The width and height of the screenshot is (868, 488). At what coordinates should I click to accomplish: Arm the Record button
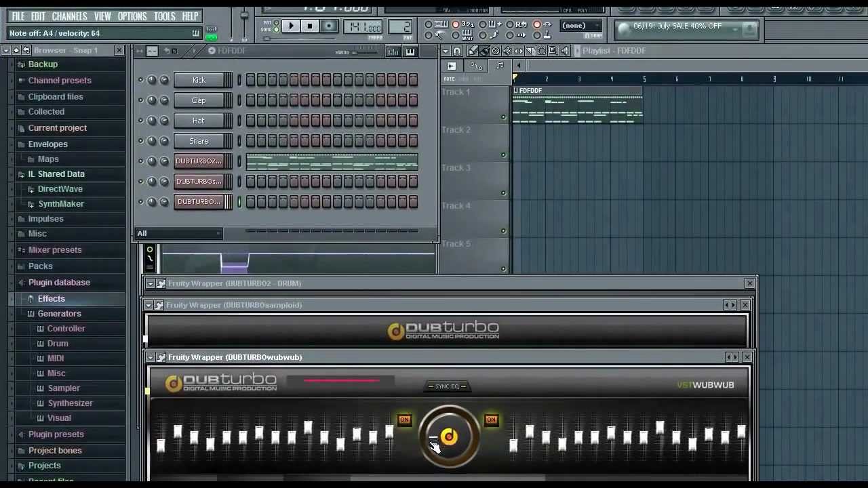pos(328,26)
